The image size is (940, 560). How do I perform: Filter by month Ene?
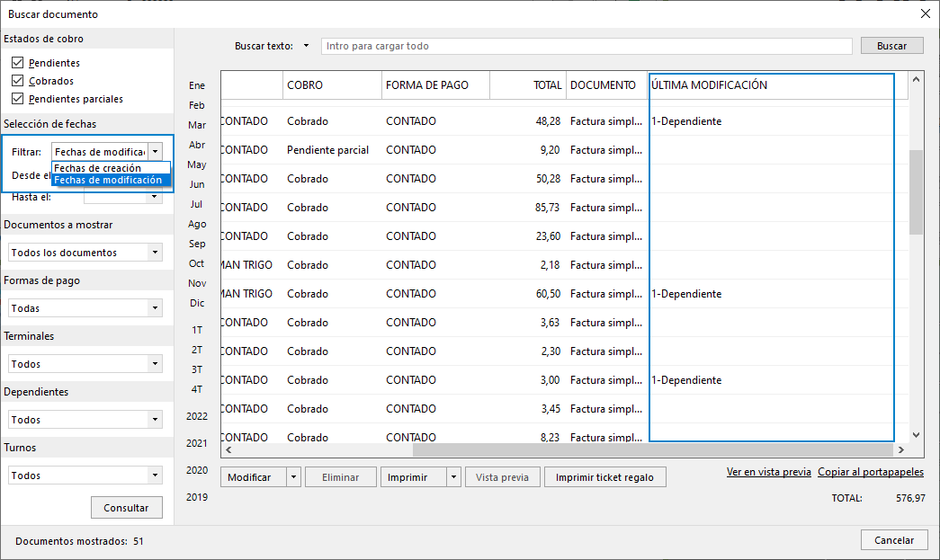point(197,85)
